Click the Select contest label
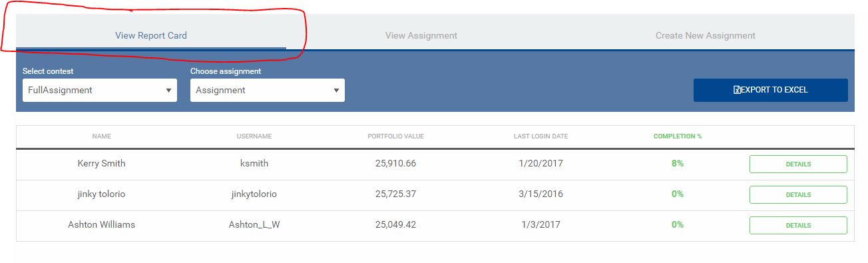 [x=48, y=71]
